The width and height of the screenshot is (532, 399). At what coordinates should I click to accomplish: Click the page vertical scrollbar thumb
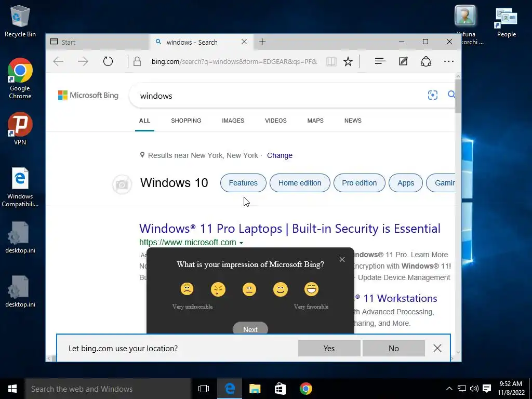(458, 96)
